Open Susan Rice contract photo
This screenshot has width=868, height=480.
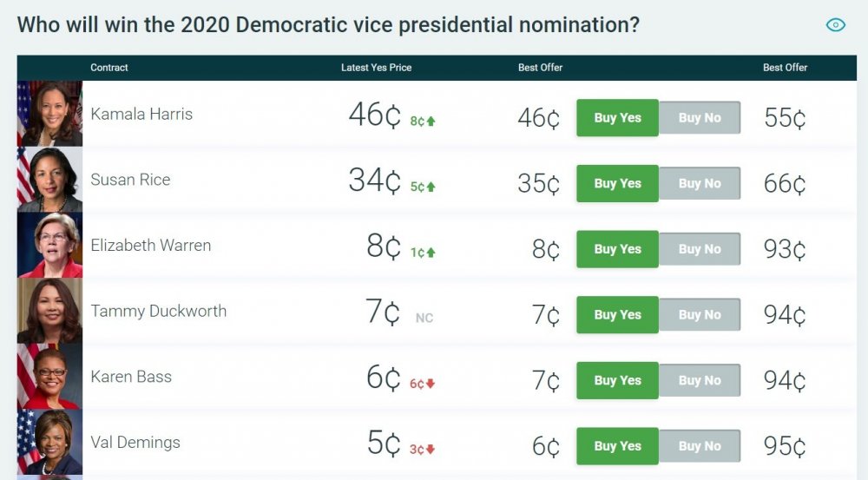49,180
